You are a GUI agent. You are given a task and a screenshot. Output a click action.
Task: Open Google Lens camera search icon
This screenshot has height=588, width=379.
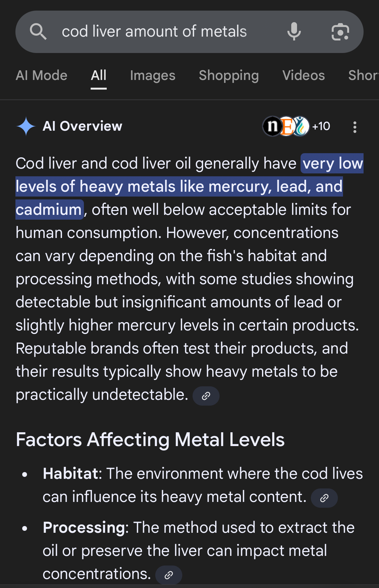click(x=340, y=32)
